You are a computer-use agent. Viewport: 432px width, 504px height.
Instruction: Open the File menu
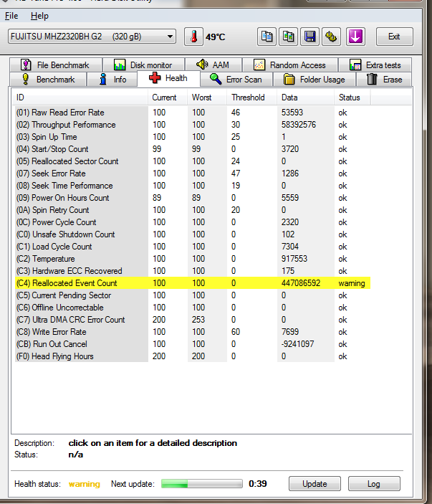(x=11, y=16)
